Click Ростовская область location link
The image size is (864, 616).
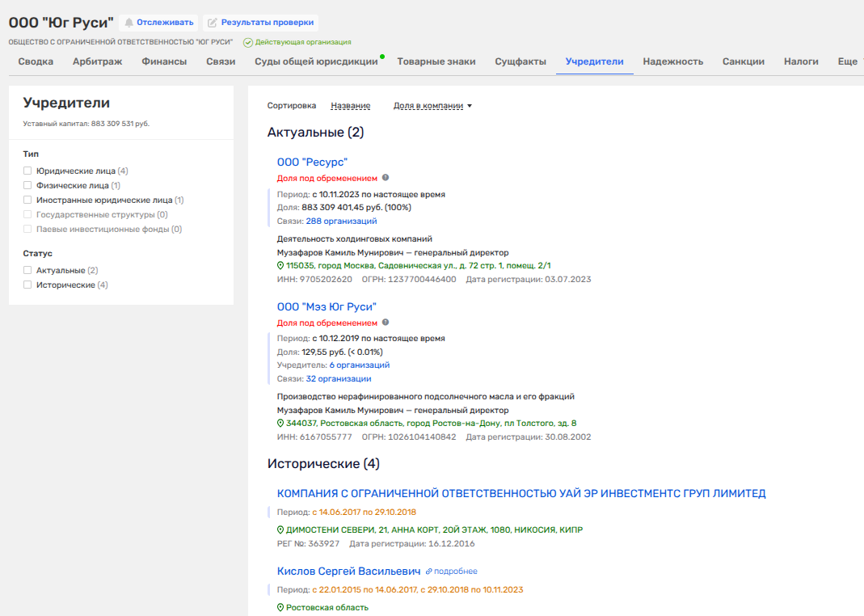(x=327, y=607)
